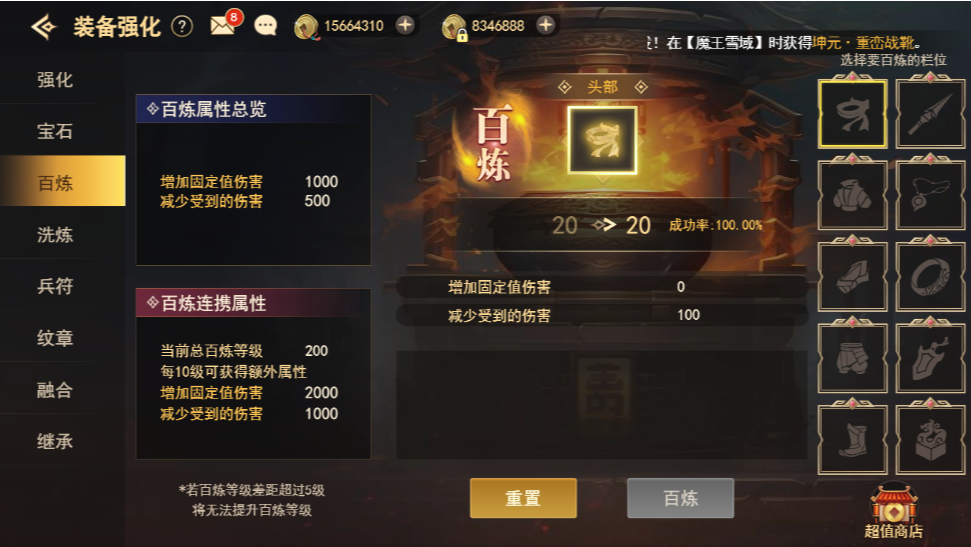Open the mail envelope with 8 notifications

[x=224, y=24]
